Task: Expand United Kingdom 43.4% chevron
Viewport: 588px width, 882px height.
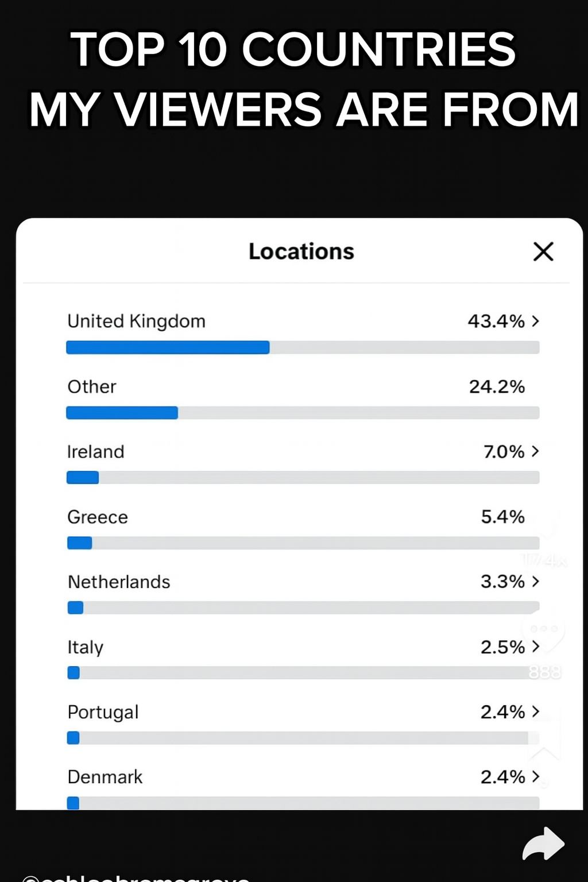Action: tap(535, 321)
